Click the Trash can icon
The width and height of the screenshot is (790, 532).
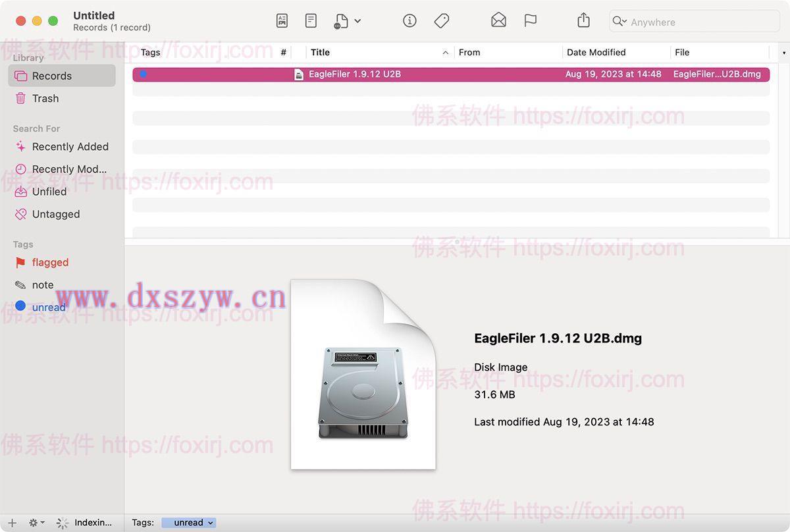[20, 98]
